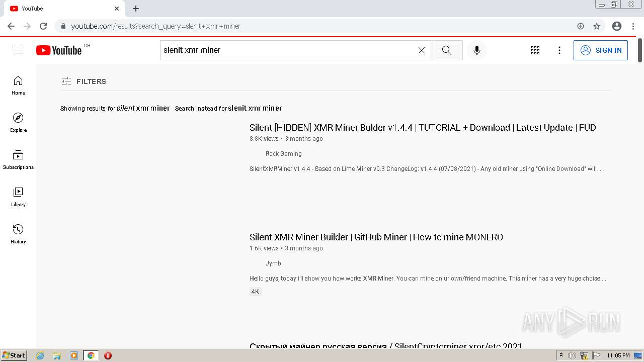Open 'Silent XMR Miner Builder | GitHub Miner' video
The width and height of the screenshot is (644, 362).
coord(376,237)
